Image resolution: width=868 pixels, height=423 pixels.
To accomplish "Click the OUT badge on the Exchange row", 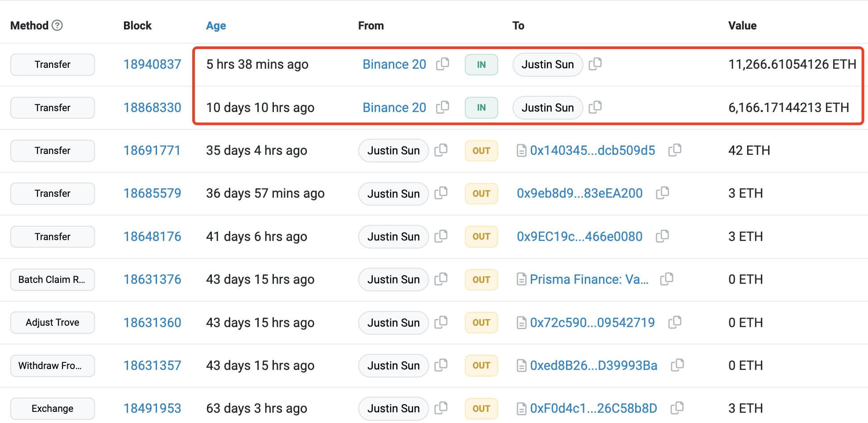I will click(481, 408).
